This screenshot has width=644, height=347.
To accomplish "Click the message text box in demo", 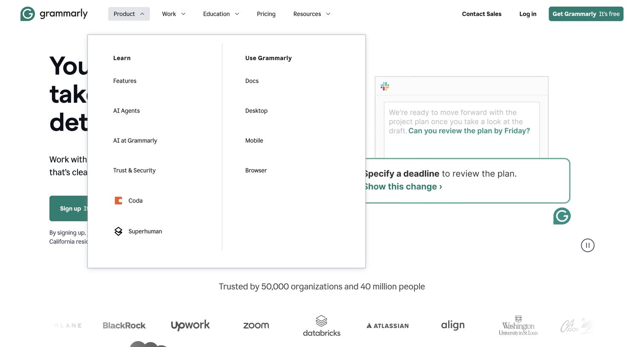I will click(x=462, y=130).
